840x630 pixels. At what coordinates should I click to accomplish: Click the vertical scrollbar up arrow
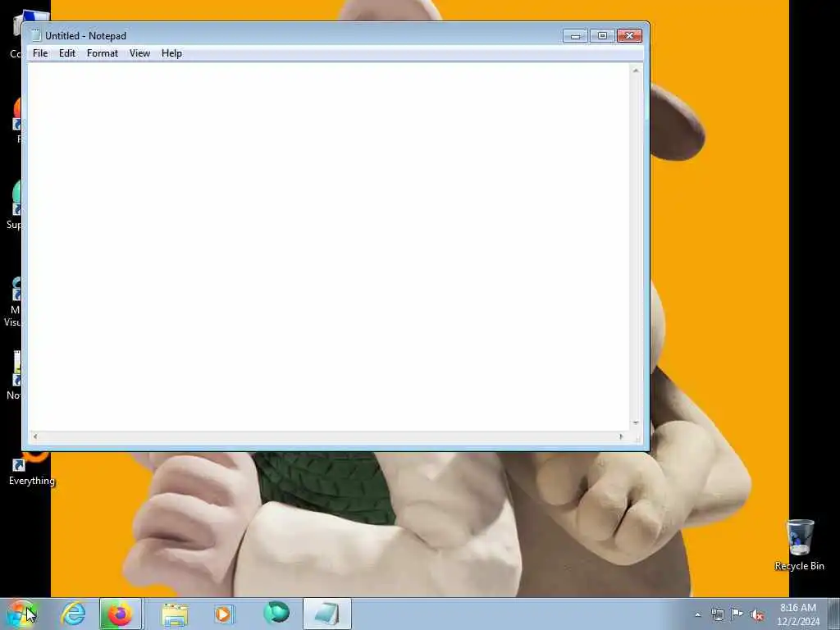click(x=636, y=71)
